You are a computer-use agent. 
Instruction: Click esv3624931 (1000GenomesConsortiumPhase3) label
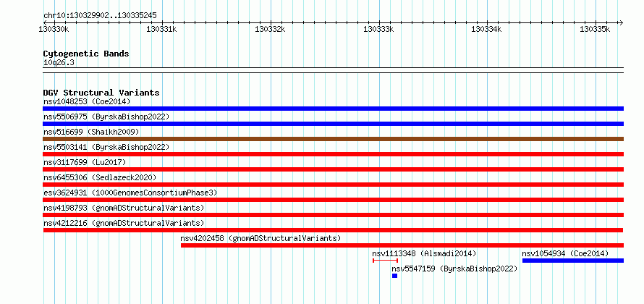click(x=130, y=193)
